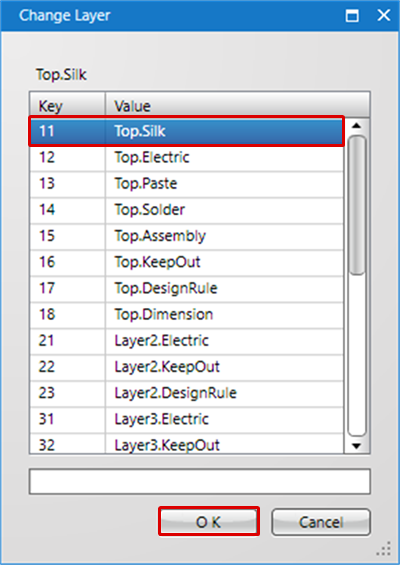Select the Top.Solder row
This screenshot has width=400, height=565.
(x=187, y=210)
